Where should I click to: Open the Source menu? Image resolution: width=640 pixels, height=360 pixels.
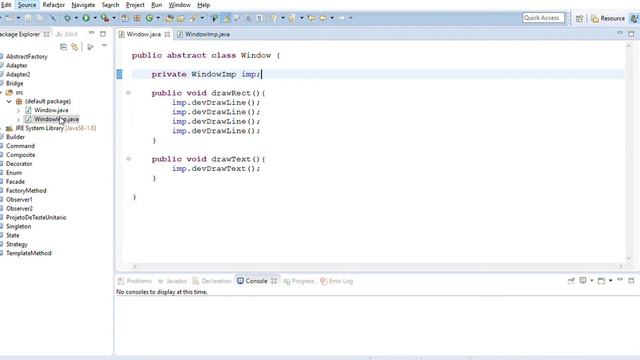(x=27, y=5)
